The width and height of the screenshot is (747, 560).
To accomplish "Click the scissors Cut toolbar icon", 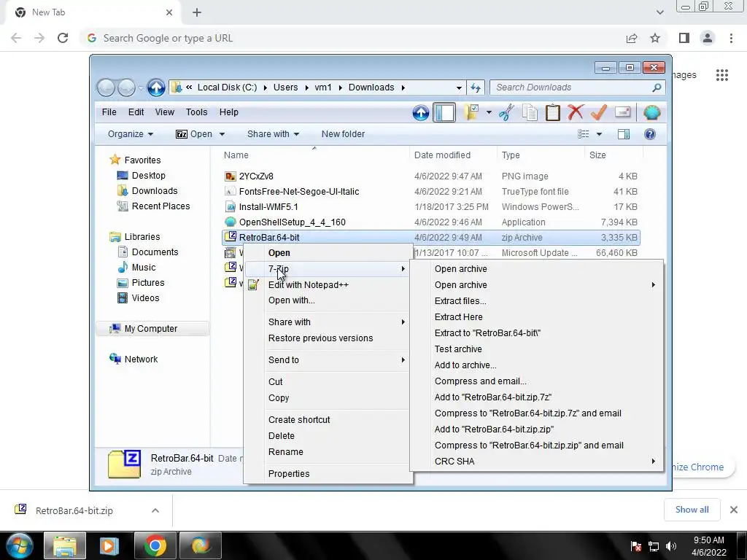I will click(x=506, y=113).
